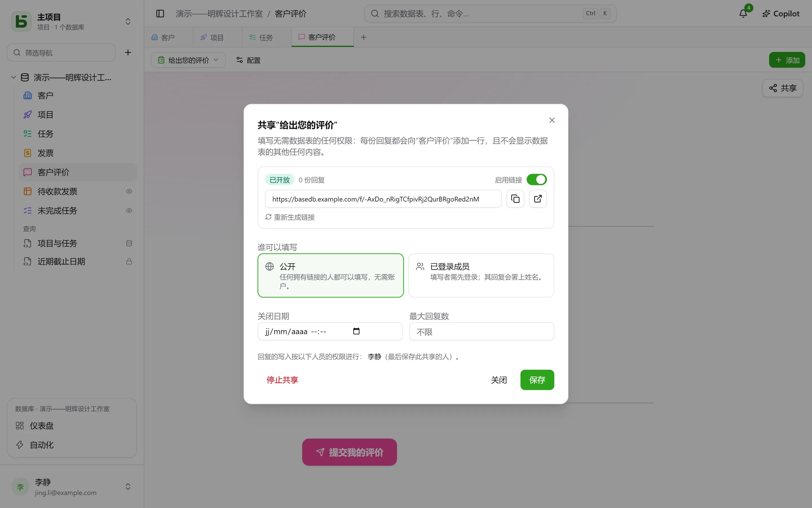Click the green 添加 button
Viewport: 812px width, 508px height.
click(x=787, y=60)
